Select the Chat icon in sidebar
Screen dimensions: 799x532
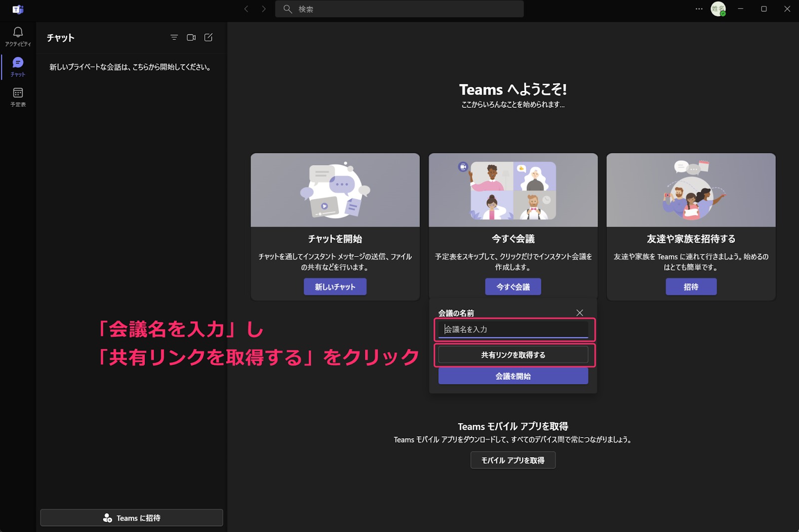[18, 67]
